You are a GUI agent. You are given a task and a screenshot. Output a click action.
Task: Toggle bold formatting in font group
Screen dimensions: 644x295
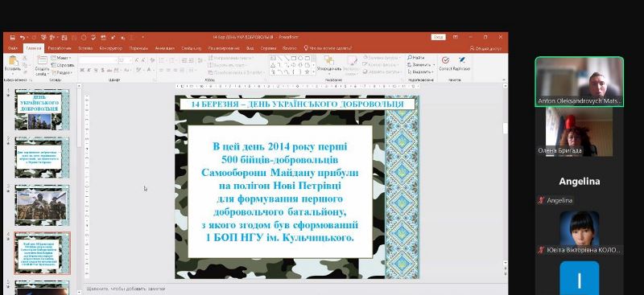click(x=82, y=70)
